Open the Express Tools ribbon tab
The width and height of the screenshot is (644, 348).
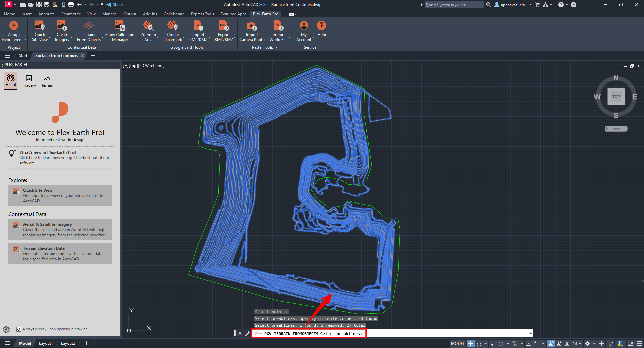(x=202, y=14)
